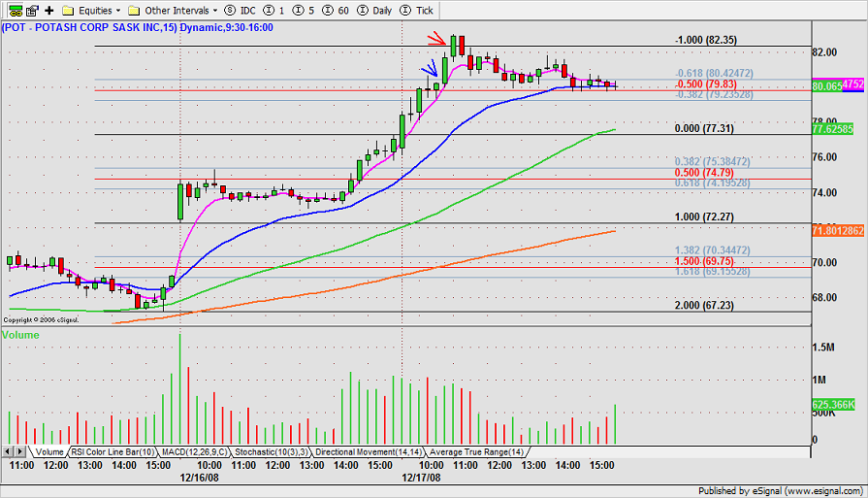This screenshot has width=868, height=498.
Task: Click the -0.500 (79.83) Fibonacci label
Action: pos(706,83)
